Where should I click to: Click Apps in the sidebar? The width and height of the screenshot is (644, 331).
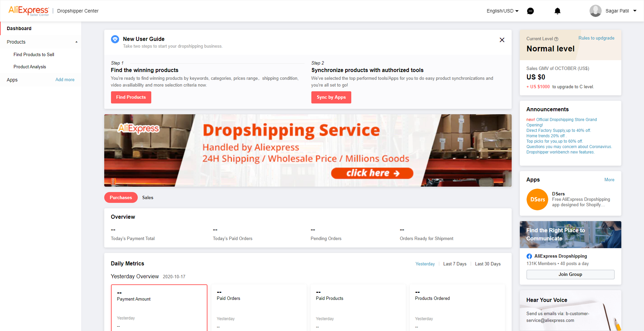click(x=12, y=80)
